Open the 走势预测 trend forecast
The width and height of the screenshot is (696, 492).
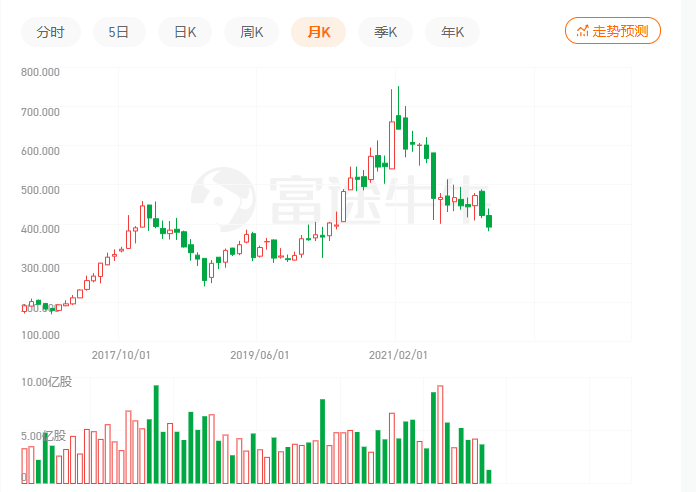612,31
